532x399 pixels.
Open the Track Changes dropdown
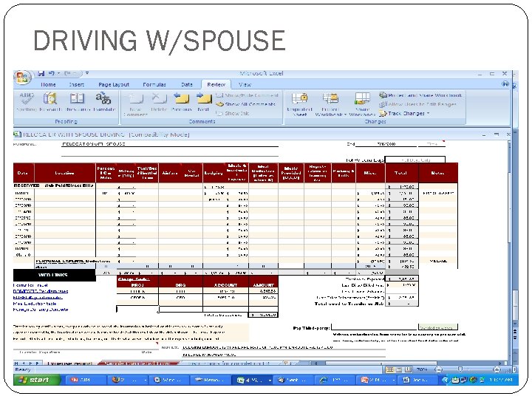coord(404,113)
